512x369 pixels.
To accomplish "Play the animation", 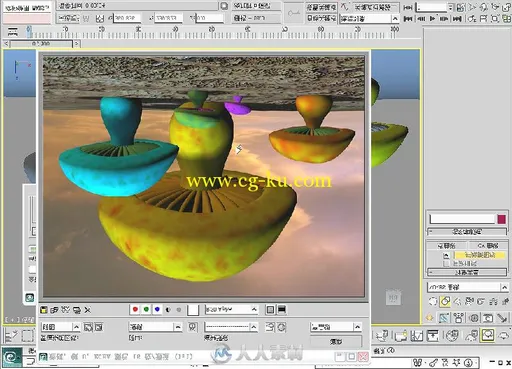I will pos(432,19).
